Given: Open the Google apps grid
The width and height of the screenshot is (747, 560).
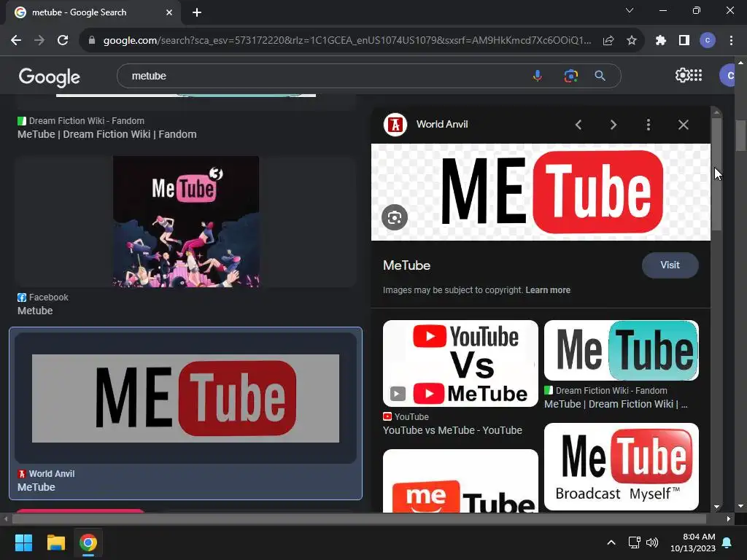Looking at the screenshot, I should (x=696, y=75).
